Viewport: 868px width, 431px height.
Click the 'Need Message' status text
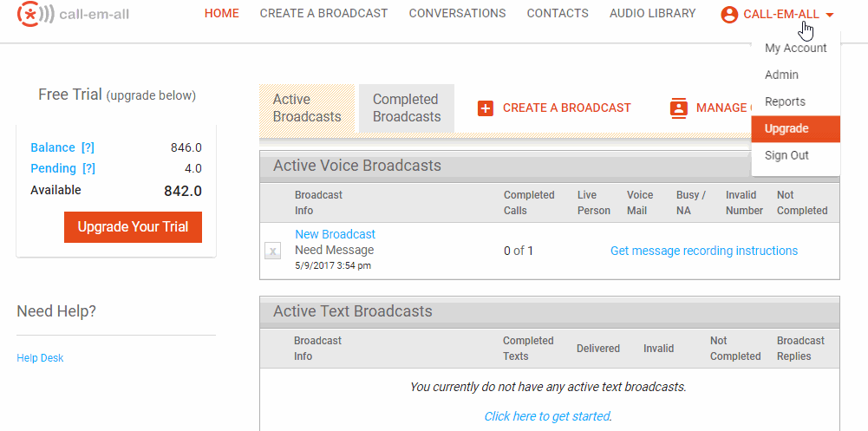click(x=335, y=250)
